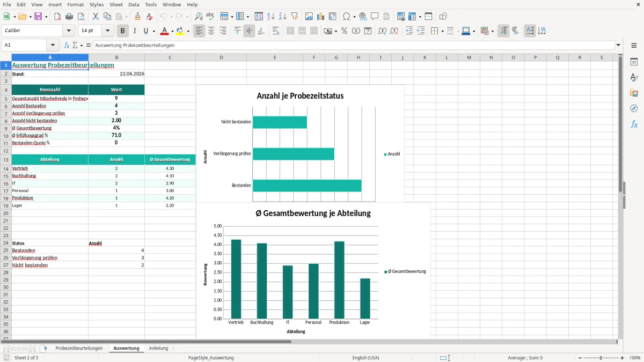644x362 pixels.
Task: Open Sidebar Navigator compass icon
Action: (634, 108)
